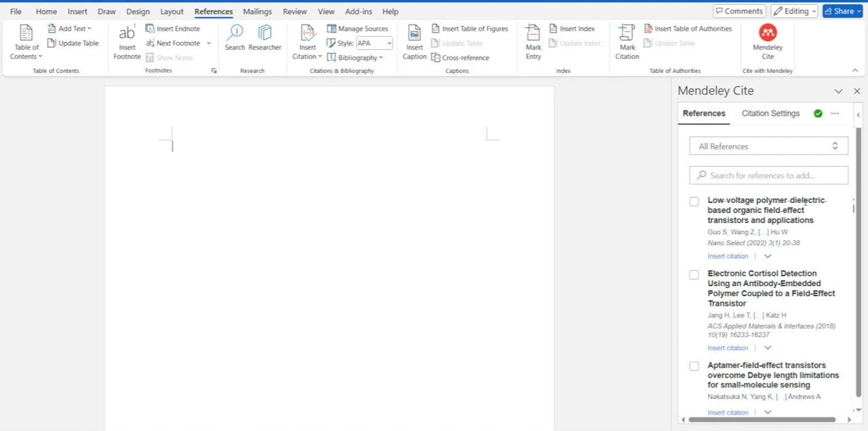Click Insert Index
The height and width of the screenshot is (431, 868).
571,29
